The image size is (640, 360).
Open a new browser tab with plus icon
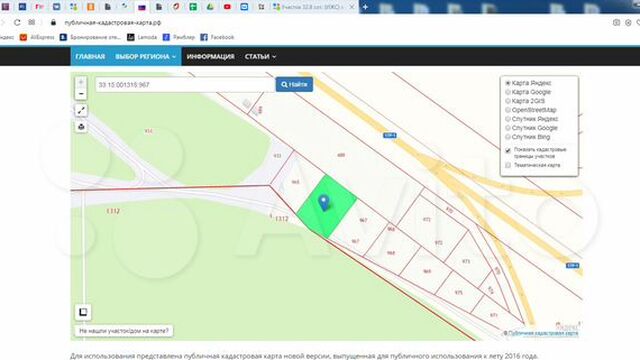point(365,7)
